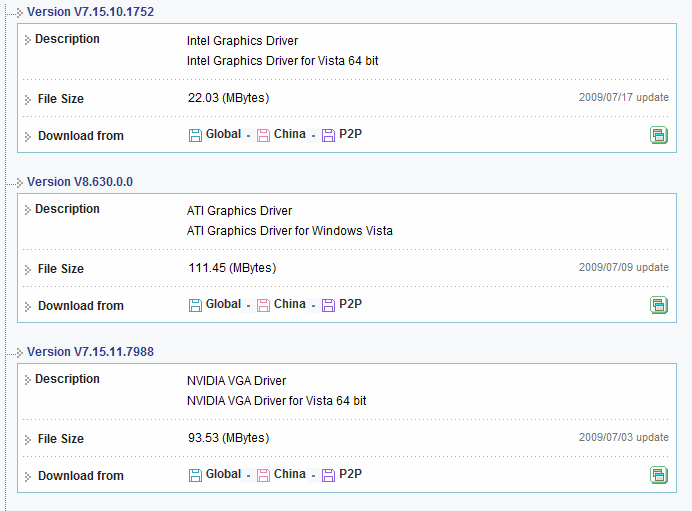Click the pink China disk icon for ATI driver
This screenshot has height=511, width=692.
pyautogui.click(x=263, y=305)
